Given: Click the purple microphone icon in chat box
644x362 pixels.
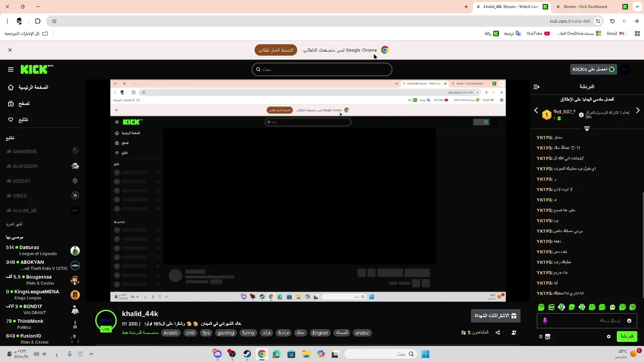Looking at the screenshot, I should (544, 321).
